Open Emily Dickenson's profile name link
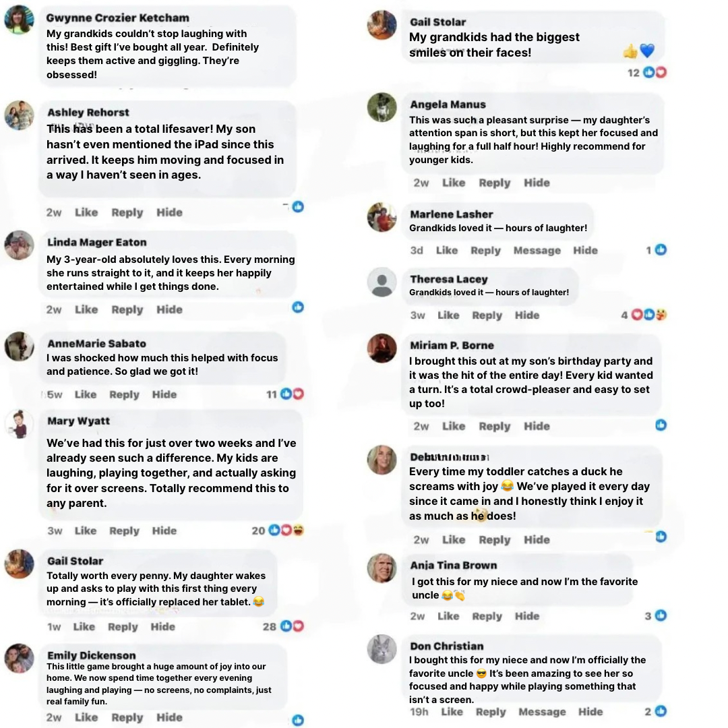Screen dimensions: 728x728 click(92, 655)
